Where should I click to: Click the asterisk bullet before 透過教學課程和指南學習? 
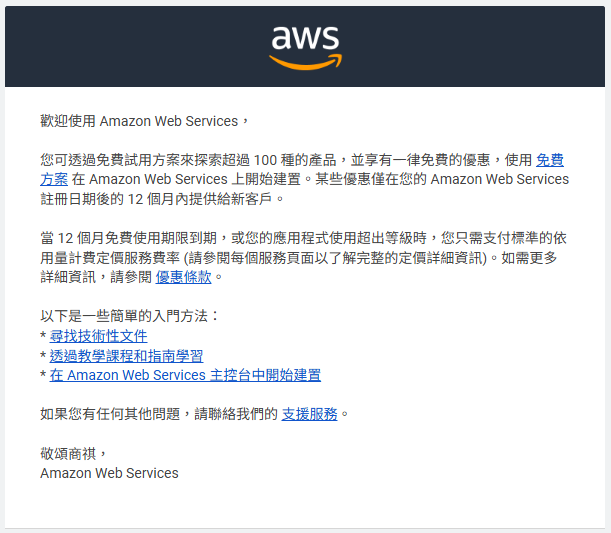(x=43, y=355)
